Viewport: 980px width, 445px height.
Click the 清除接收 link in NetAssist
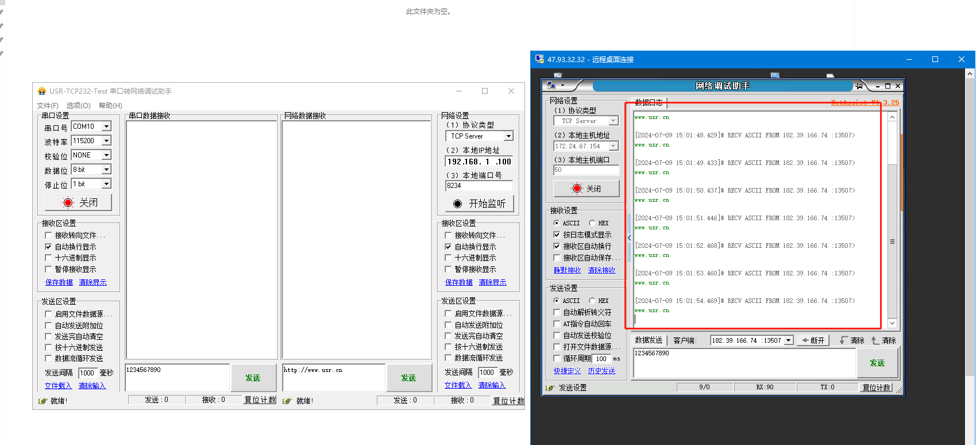coord(601,270)
